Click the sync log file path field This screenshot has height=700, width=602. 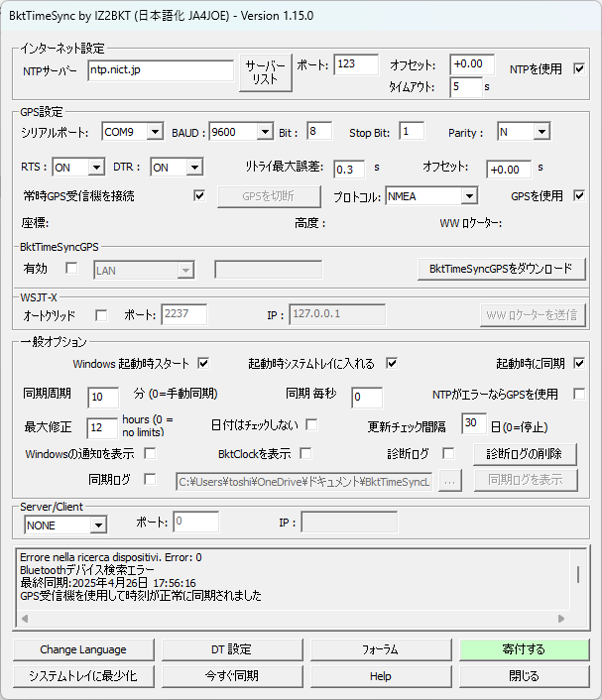(304, 482)
